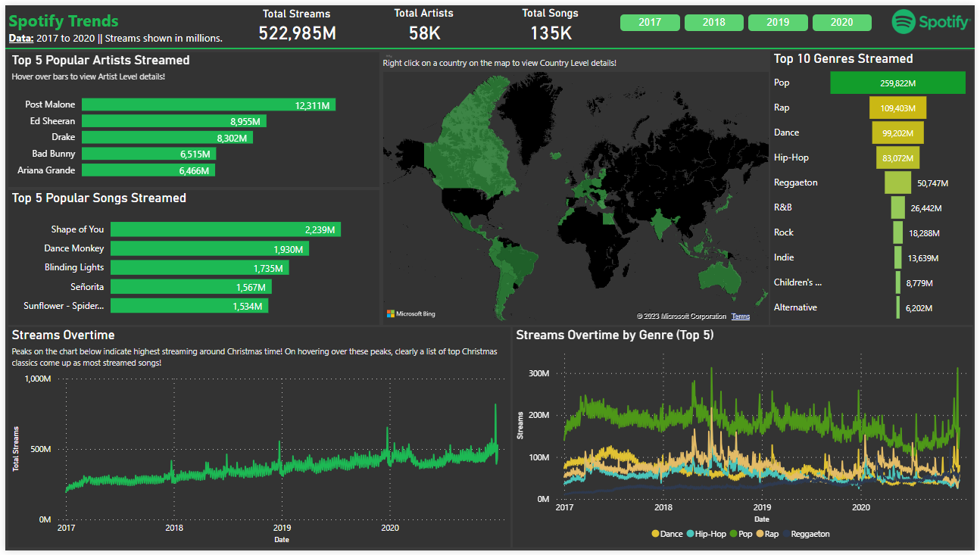Click the Top 5 Popular Songs Streamed heading
This screenshot has height=555, width=980.
99,198
